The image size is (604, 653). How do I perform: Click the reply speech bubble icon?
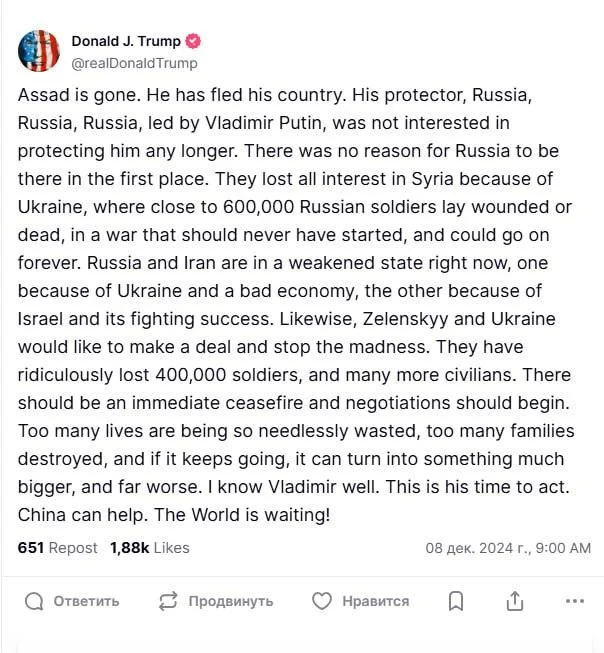(x=34, y=601)
